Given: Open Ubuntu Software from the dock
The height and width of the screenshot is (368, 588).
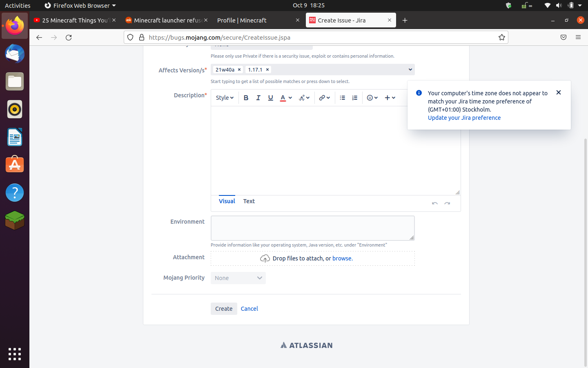Looking at the screenshot, I should pos(15,165).
